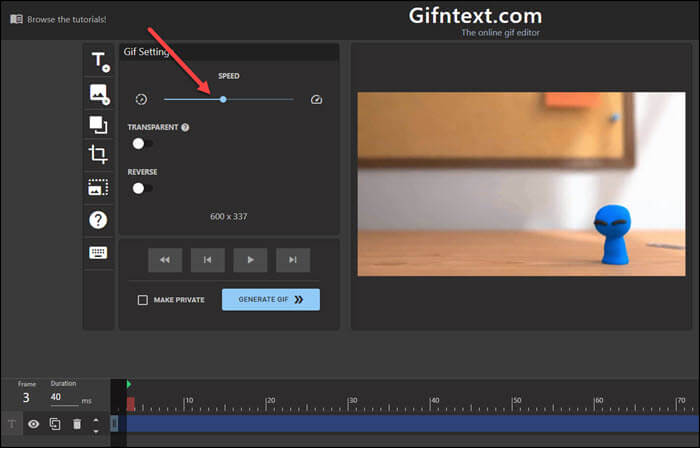This screenshot has width=700, height=449.
Task: Click the Frame number 3 value
Action: (x=26, y=397)
